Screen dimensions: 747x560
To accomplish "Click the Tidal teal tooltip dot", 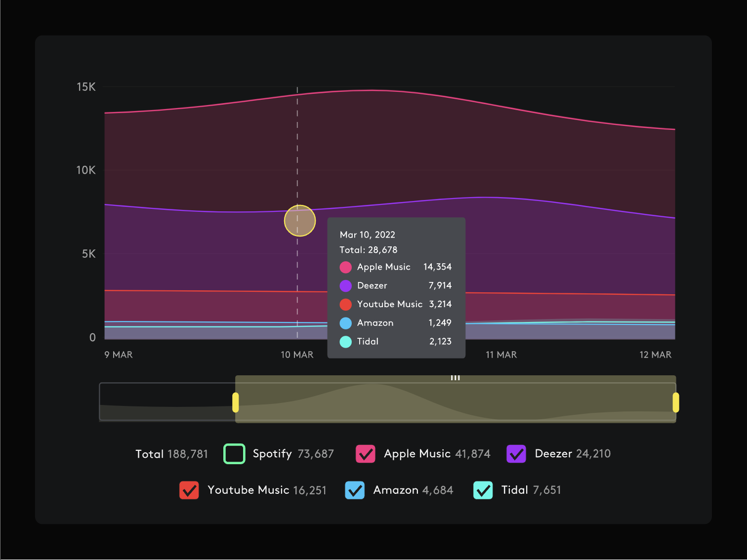I will pos(346,342).
